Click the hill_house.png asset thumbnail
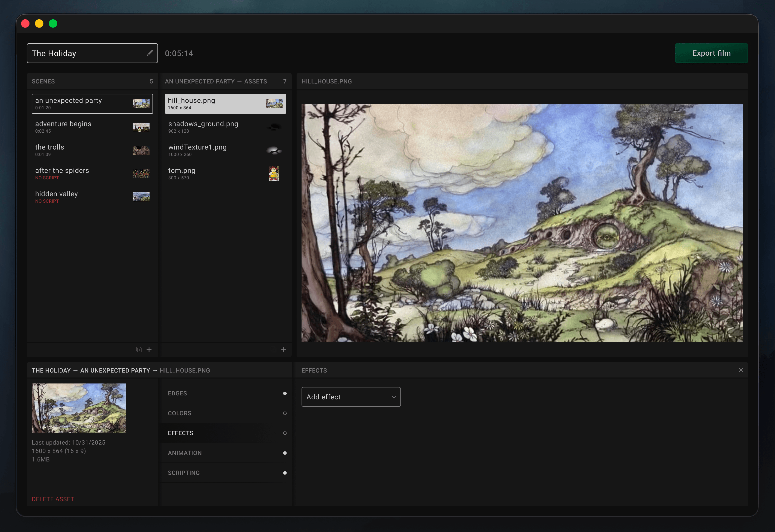The height and width of the screenshot is (532, 775). [x=274, y=103]
